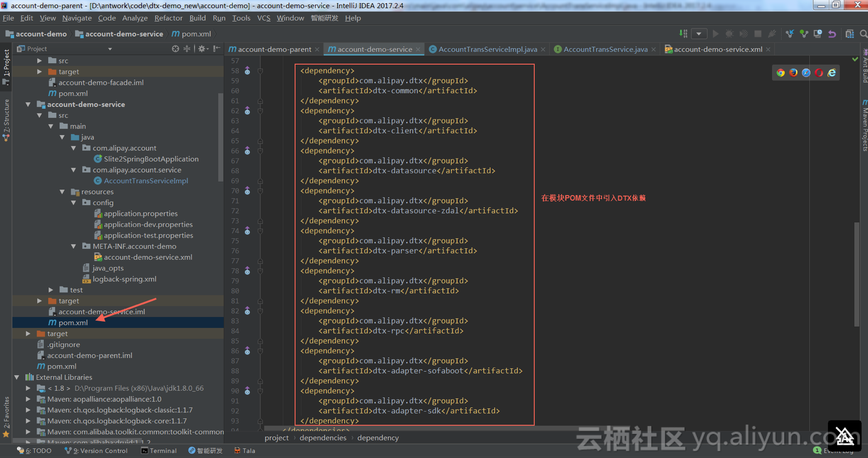Image resolution: width=868 pixels, height=458 pixels.
Task: Click the VCS Commit Changes icon
Action: click(x=804, y=34)
